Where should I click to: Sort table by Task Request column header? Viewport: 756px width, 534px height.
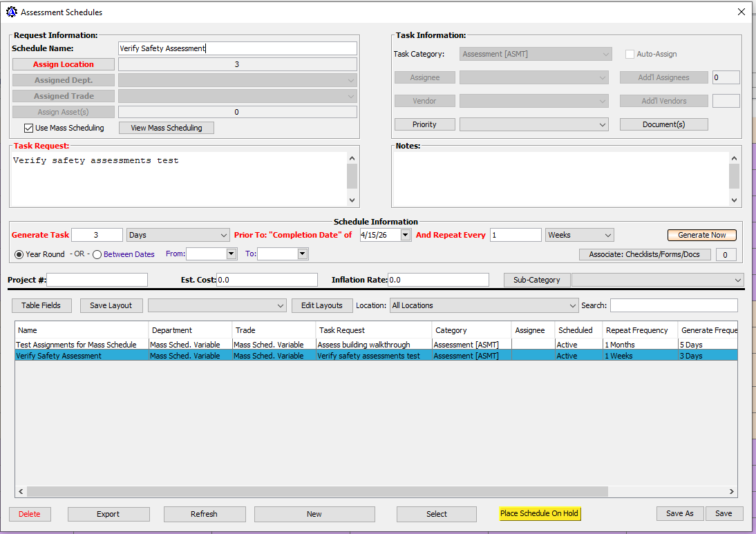point(373,330)
